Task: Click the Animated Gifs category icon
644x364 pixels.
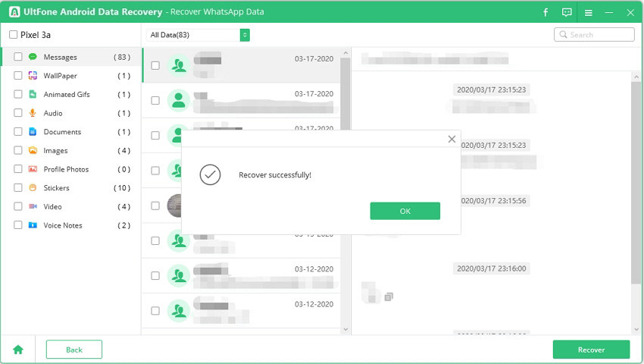Action: point(33,94)
